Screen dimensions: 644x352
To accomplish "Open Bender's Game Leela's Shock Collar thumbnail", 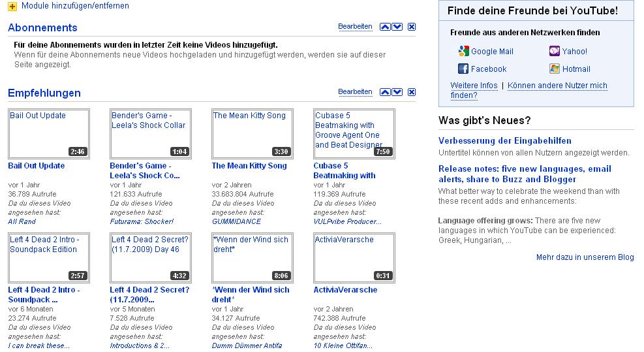I will [x=151, y=134].
